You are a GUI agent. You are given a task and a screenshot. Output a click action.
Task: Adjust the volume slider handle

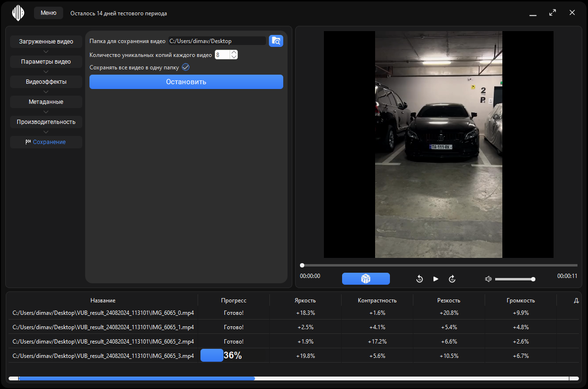point(533,279)
